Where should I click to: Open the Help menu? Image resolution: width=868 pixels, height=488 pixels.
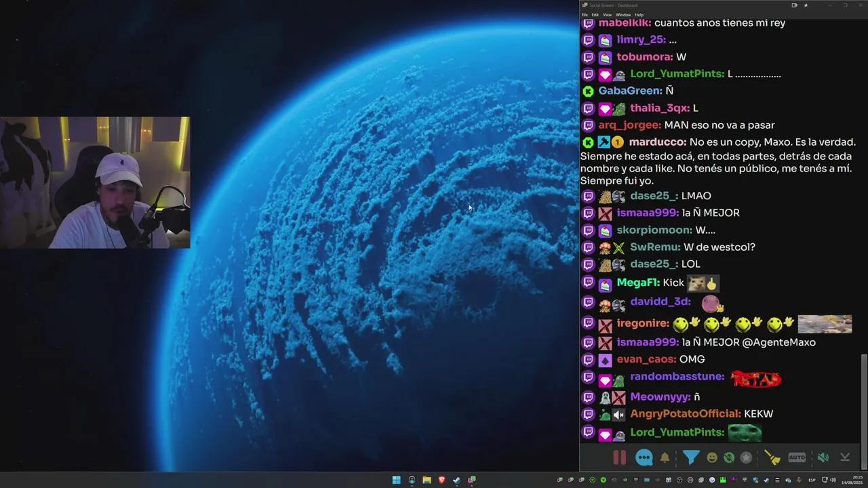639,15
